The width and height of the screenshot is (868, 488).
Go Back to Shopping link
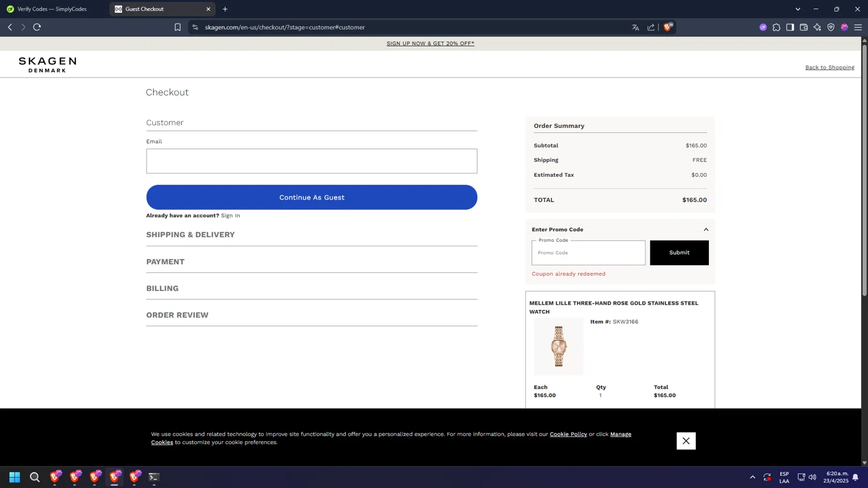(x=830, y=67)
